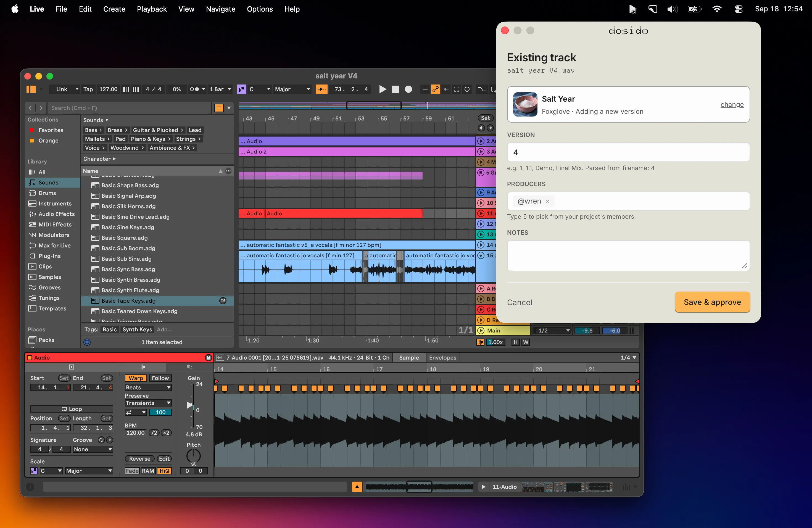Select Basic Sub Boom.adg preset
Viewport: 812px width, 528px height.
coord(128,248)
